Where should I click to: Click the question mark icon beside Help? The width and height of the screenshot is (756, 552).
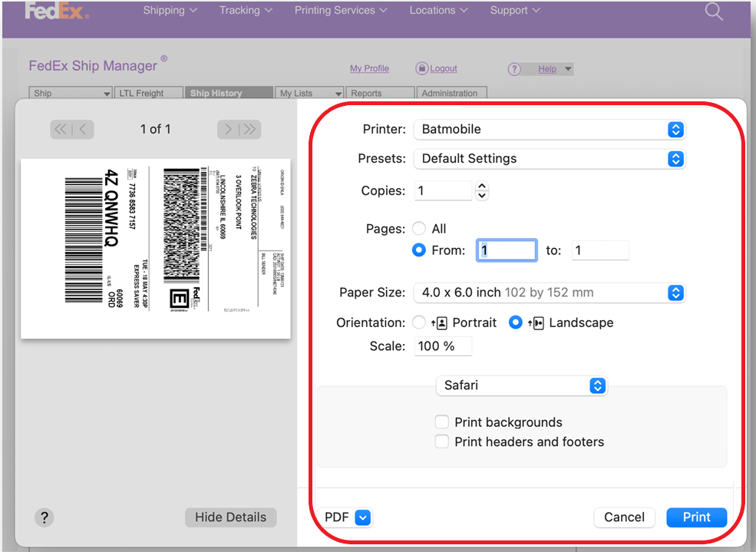[514, 69]
